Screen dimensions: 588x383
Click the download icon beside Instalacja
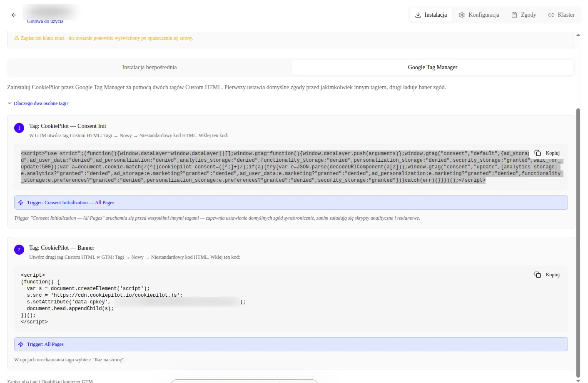(x=418, y=15)
